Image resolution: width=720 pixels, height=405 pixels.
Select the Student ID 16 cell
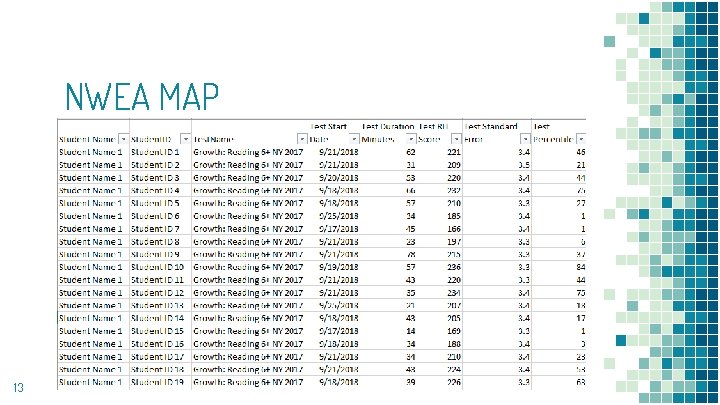[x=158, y=344]
